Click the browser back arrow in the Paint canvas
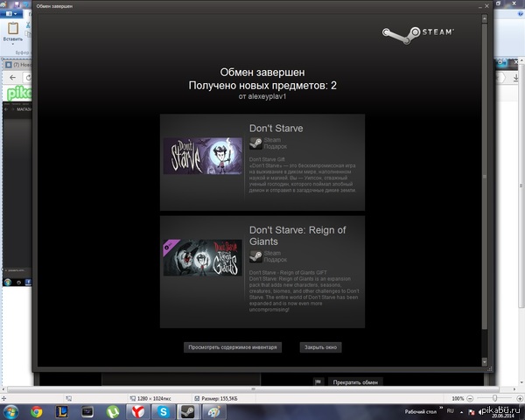Screen dimensions: 525x420 (13, 78)
